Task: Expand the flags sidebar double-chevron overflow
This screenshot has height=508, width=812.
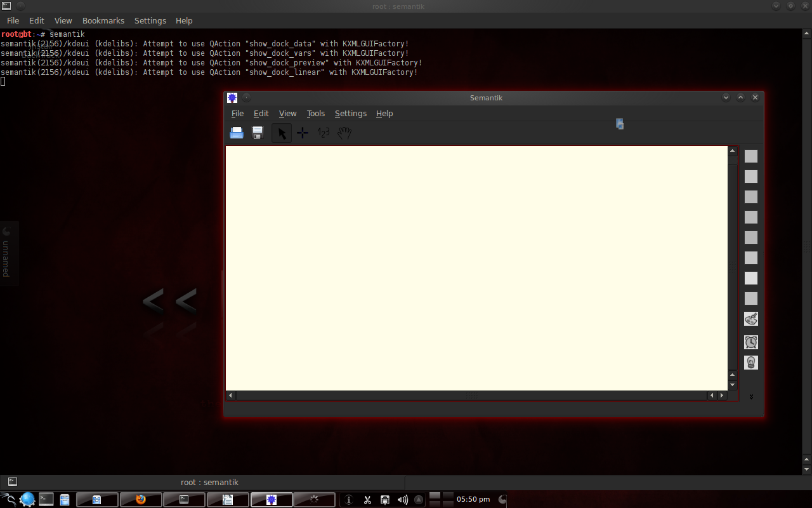Action: 751,397
